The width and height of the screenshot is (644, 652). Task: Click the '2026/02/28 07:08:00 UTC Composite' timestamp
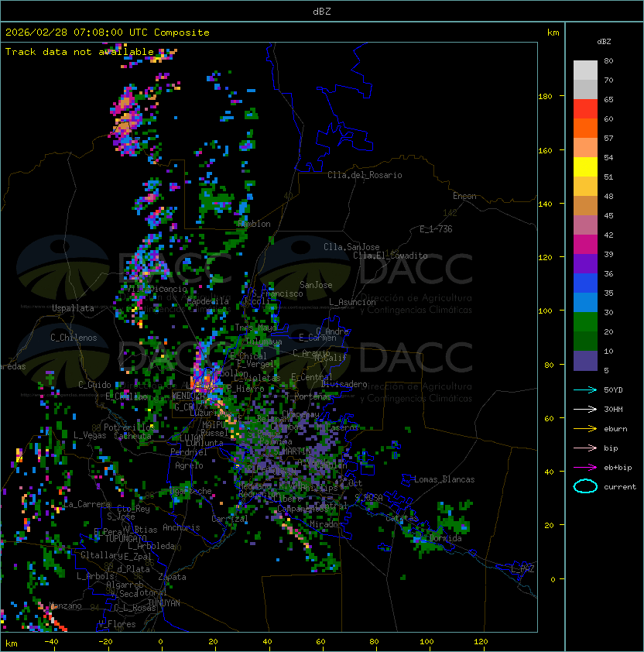pos(108,32)
